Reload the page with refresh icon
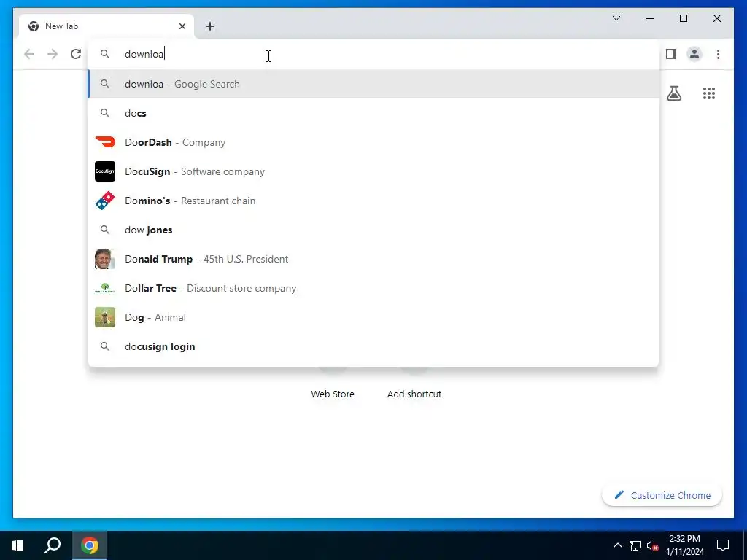 tap(76, 54)
